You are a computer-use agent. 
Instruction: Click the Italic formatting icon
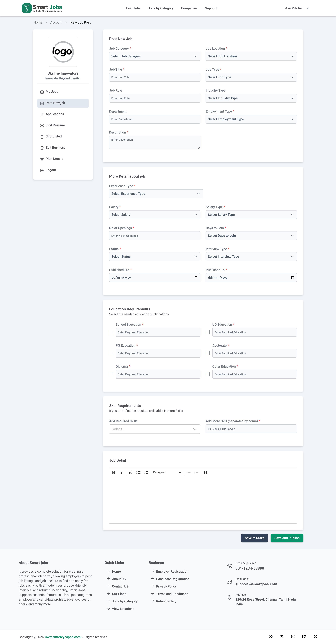coord(122,472)
